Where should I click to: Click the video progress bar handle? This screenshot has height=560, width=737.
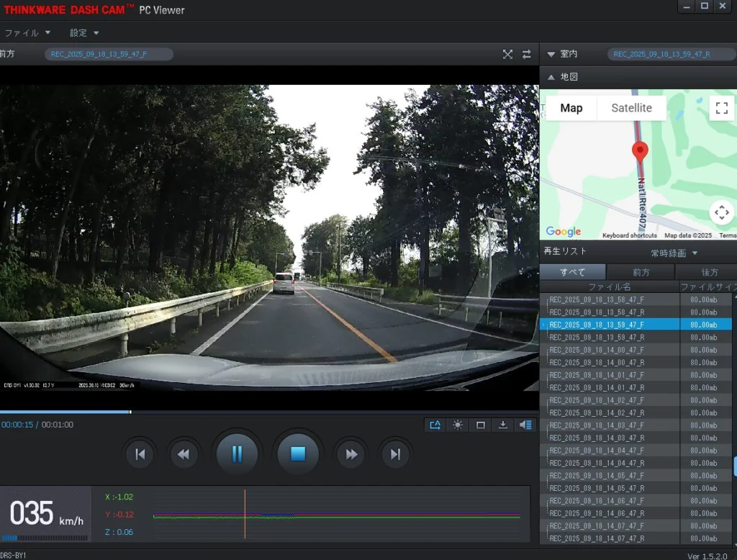click(130, 412)
